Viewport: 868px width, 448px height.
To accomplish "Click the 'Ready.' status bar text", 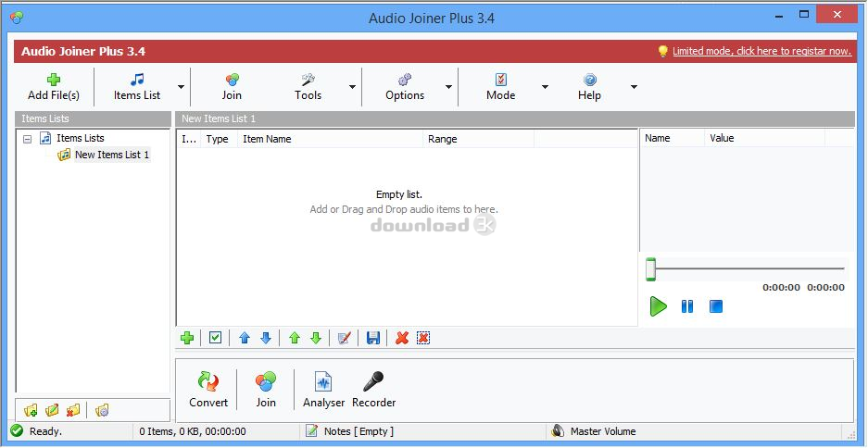I will 46,431.
